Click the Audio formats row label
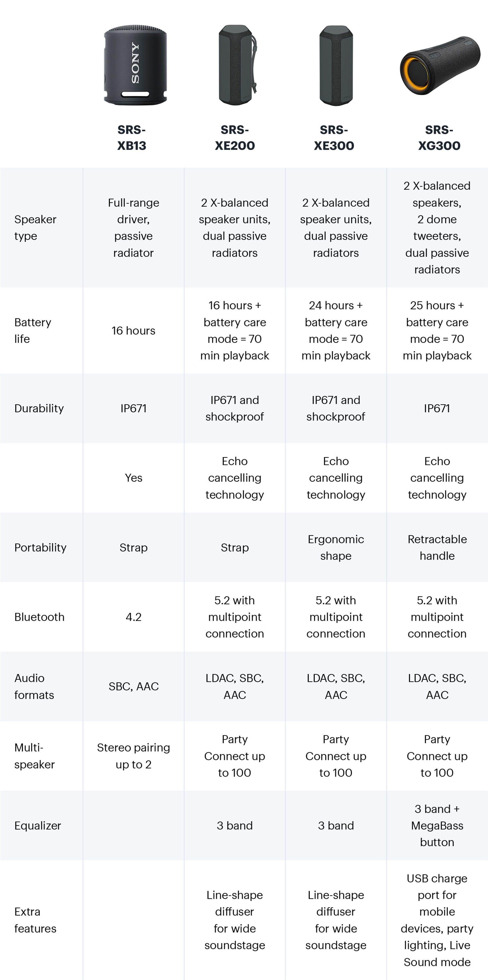This screenshot has width=488, height=980. click(x=34, y=686)
